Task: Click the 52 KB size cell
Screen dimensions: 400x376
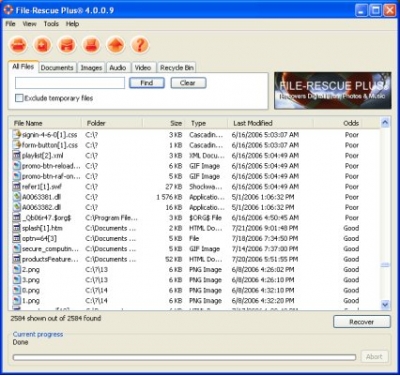Action: pos(174,259)
